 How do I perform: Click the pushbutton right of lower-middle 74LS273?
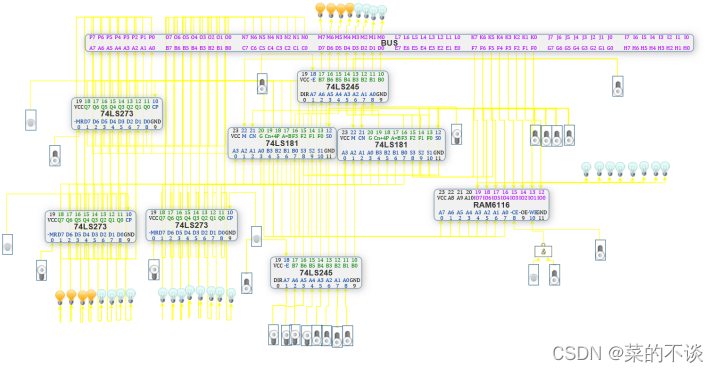(256, 236)
